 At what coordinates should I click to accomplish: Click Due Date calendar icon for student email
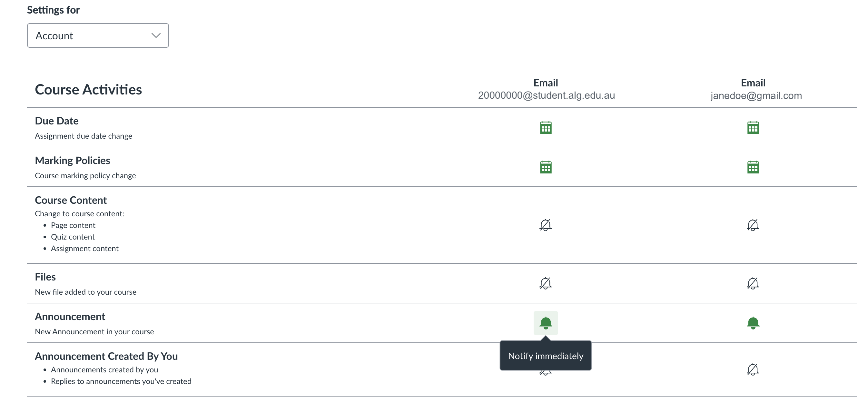pos(546,127)
